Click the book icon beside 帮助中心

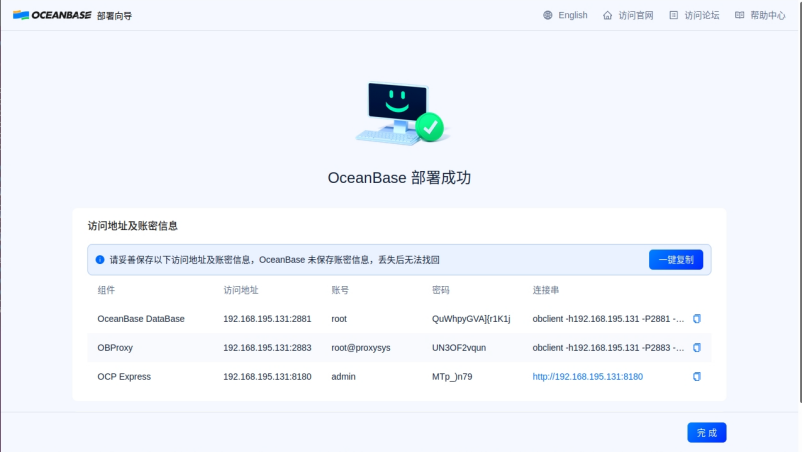click(740, 15)
